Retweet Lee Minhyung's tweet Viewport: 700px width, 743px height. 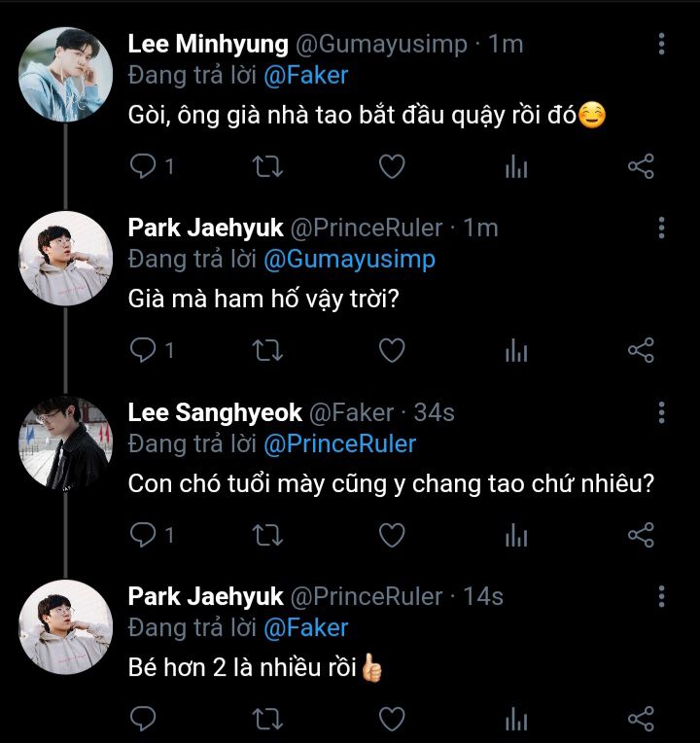pos(267,167)
